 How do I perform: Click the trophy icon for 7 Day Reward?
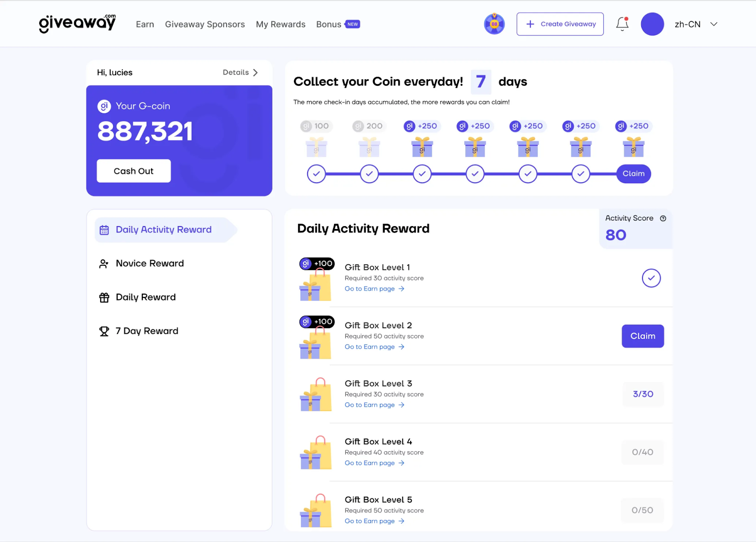coord(104,331)
